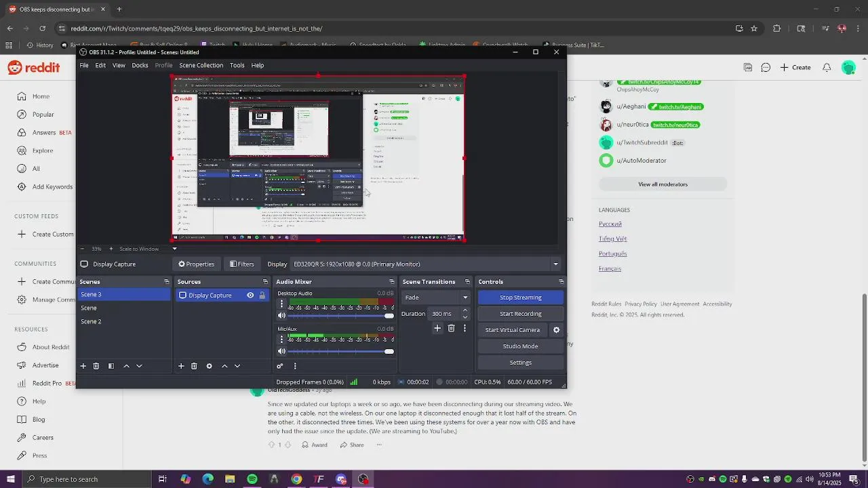Open OBS Help menu

pyautogui.click(x=258, y=65)
